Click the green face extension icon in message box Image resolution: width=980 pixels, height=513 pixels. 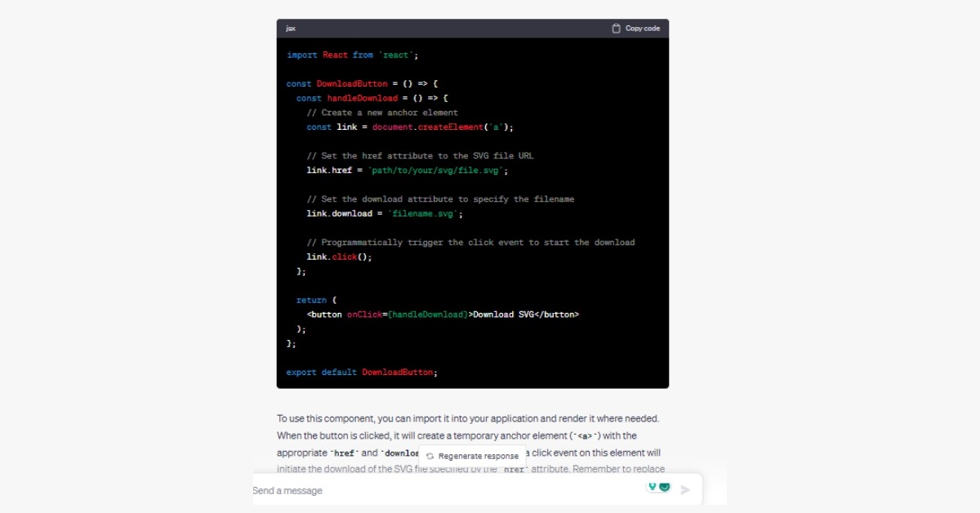(x=665, y=487)
